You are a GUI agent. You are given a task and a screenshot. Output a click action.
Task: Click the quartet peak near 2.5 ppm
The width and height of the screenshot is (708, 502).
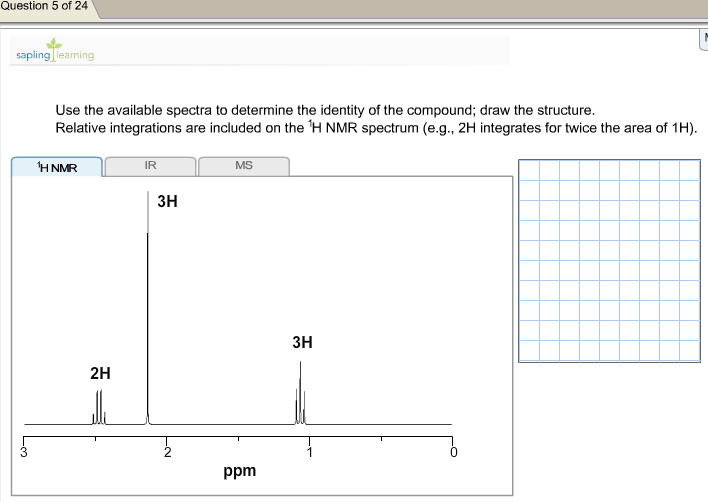click(99, 407)
